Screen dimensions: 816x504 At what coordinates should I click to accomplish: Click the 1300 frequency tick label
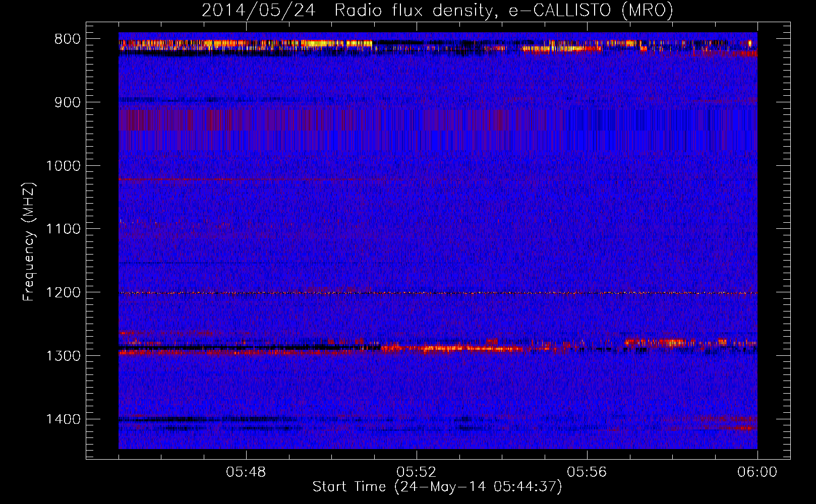point(63,356)
